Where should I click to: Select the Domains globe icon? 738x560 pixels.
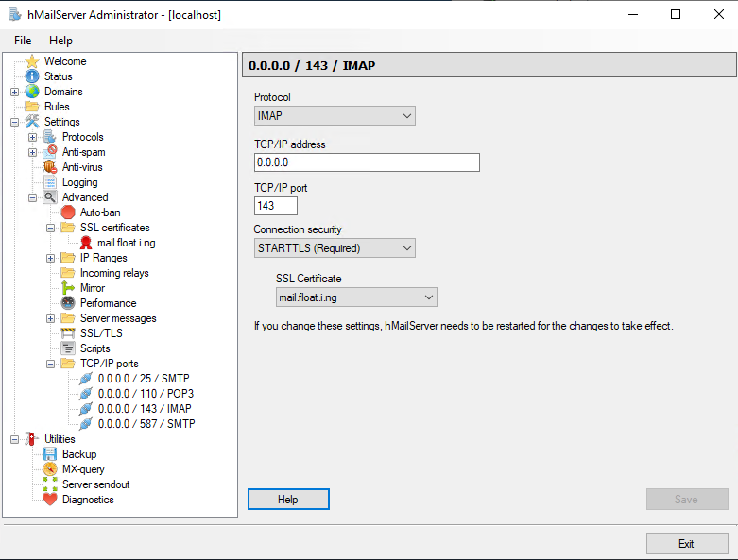coord(32,92)
